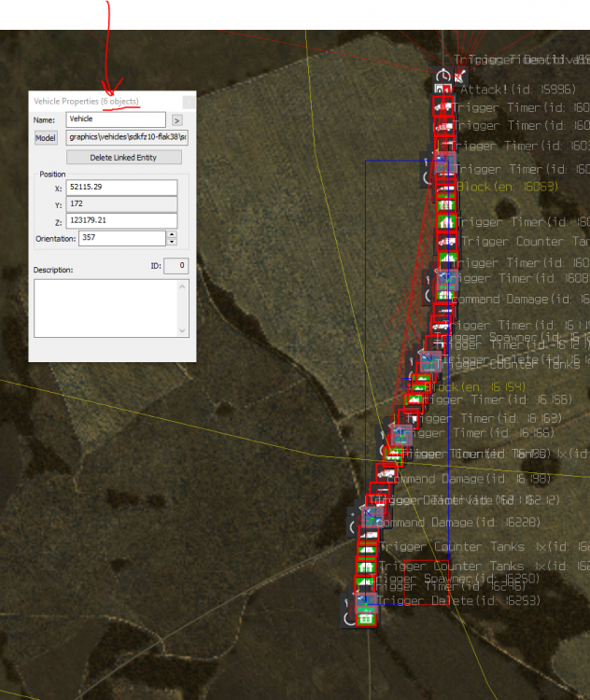Click the Attack! (id: 15996) label

click(x=518, y=90)
